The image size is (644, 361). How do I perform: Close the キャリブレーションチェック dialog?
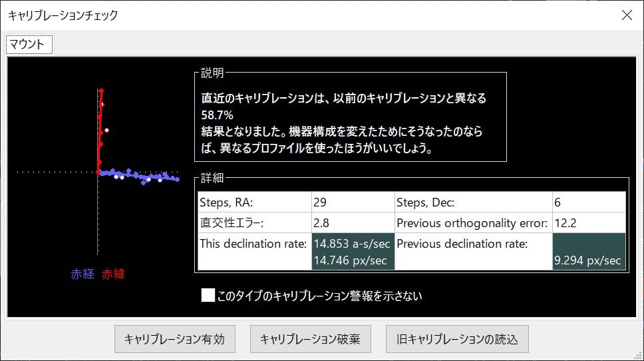627,15
